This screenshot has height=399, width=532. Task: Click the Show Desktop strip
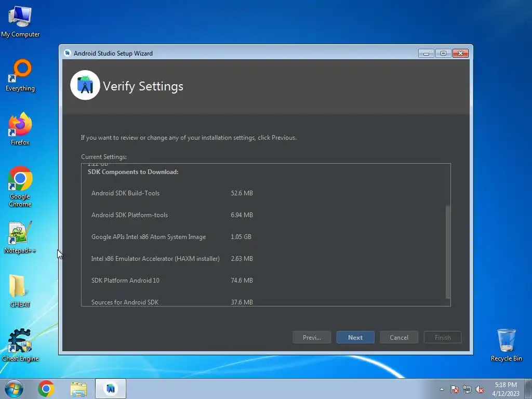[x=528, y=389]
